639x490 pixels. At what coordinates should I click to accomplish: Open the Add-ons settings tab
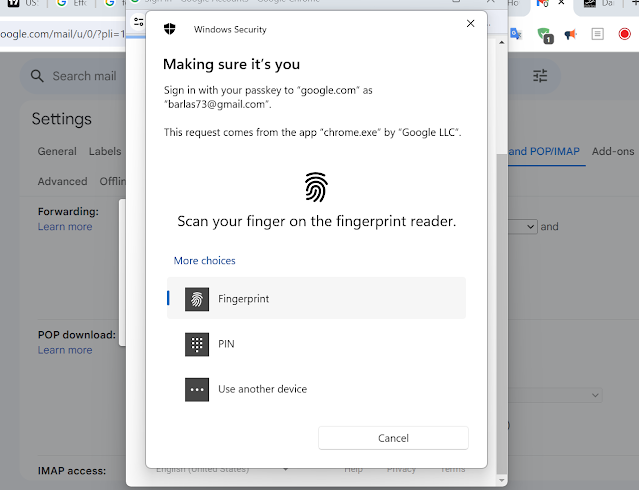click(x=613, y=151)
